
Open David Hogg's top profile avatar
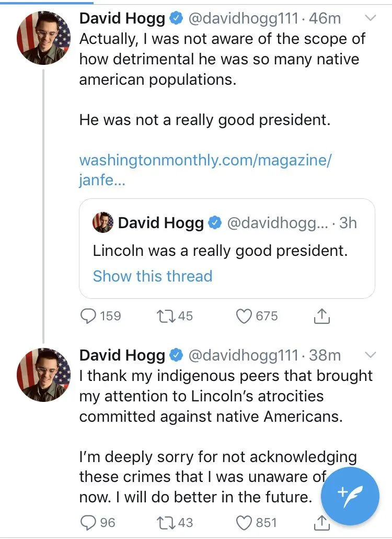pos(43,36)
